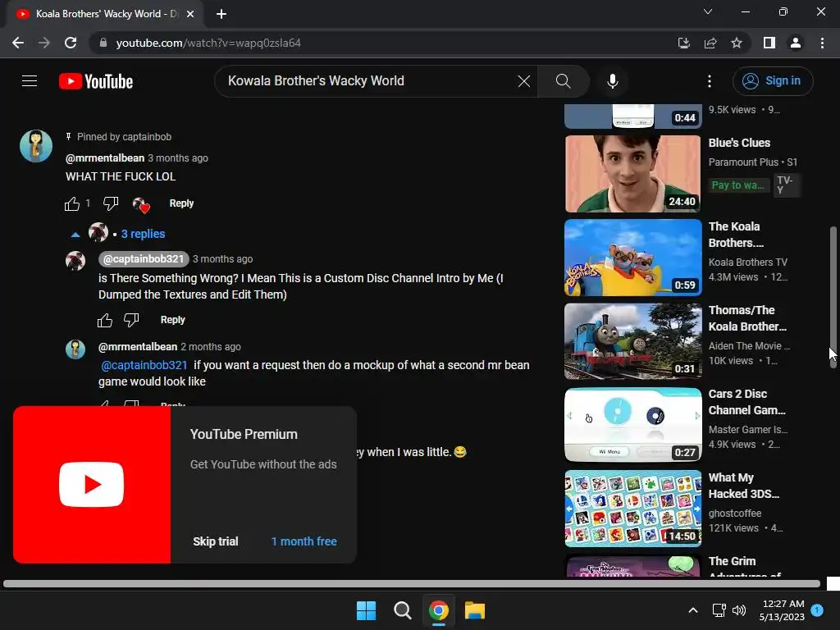This screenshot has width=840, height=630.
Task: Click ghostcoffee channel name
Action: click(735, 514)
